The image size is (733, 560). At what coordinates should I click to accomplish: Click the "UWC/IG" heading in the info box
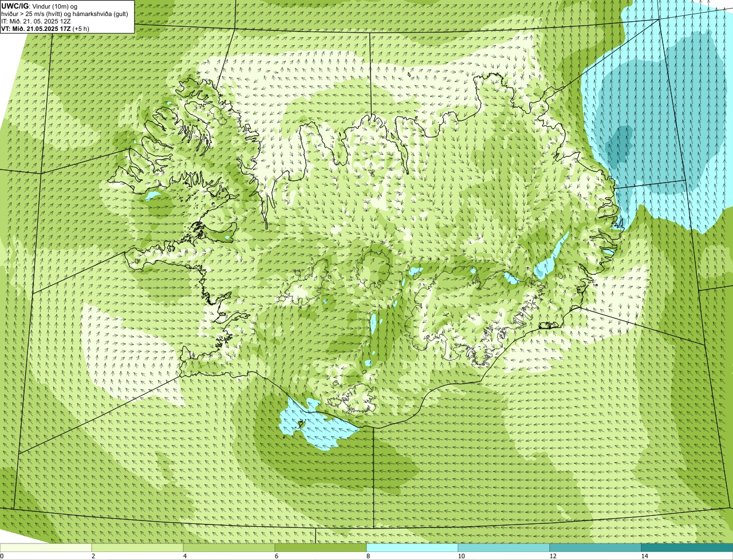pos(15,6)
